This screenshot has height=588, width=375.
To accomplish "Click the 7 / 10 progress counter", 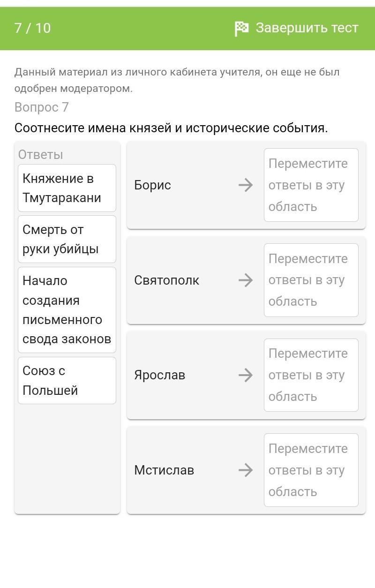I will pos(32,28).
